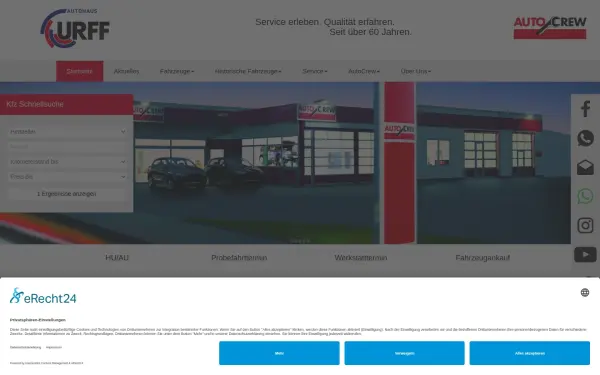The width and height of the screenshot is (600, 375).
Task: Click the AutoCrew logo in header
Action: pos(550,28)
